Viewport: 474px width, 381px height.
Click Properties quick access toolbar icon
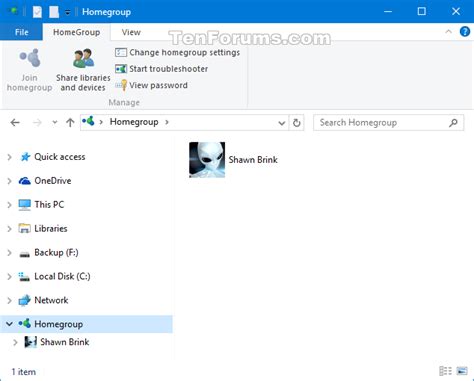click(37, 12)
